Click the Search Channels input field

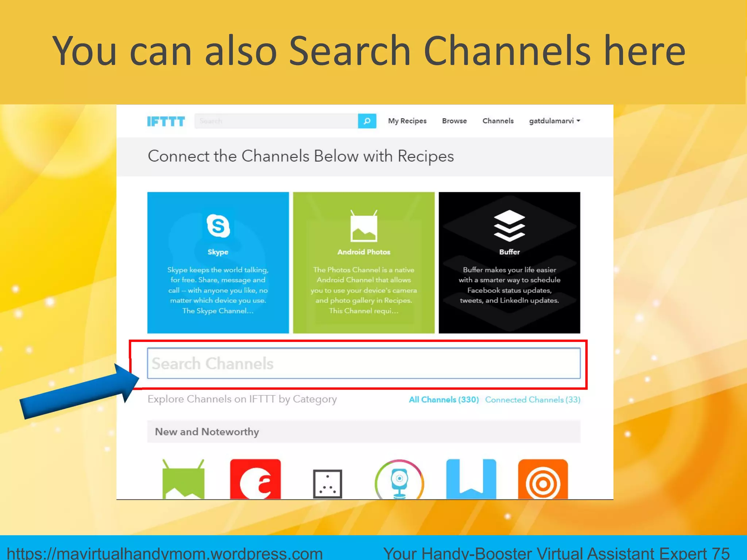click(x=364, y=363)
